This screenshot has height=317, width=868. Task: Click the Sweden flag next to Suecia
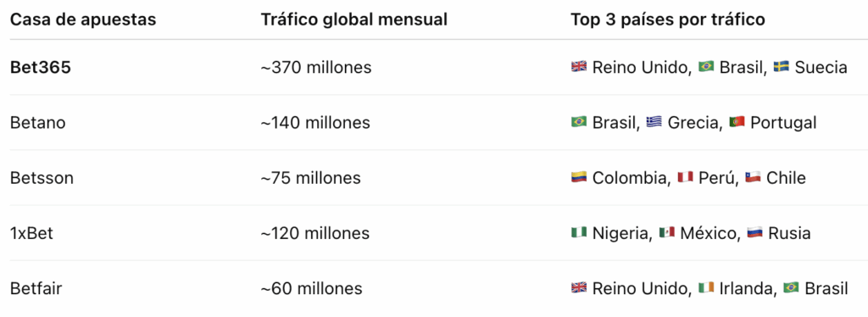(x=781, y=68)
